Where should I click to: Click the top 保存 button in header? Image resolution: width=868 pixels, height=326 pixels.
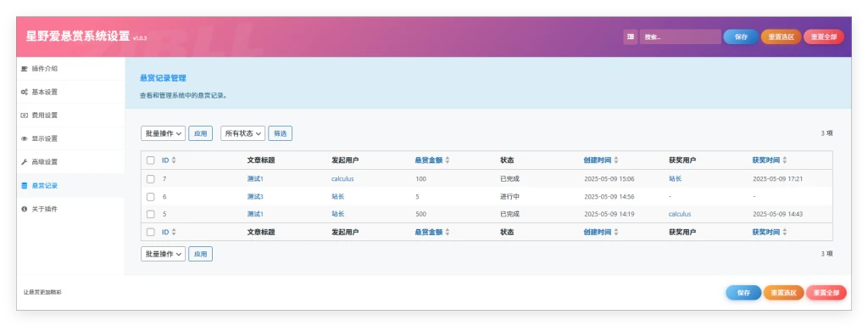(x=741, y=37)
